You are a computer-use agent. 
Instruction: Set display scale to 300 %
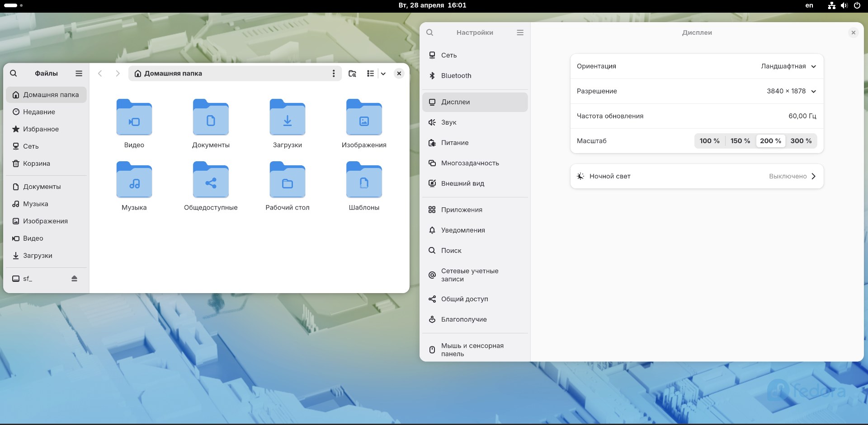click(x=801, y=141)
